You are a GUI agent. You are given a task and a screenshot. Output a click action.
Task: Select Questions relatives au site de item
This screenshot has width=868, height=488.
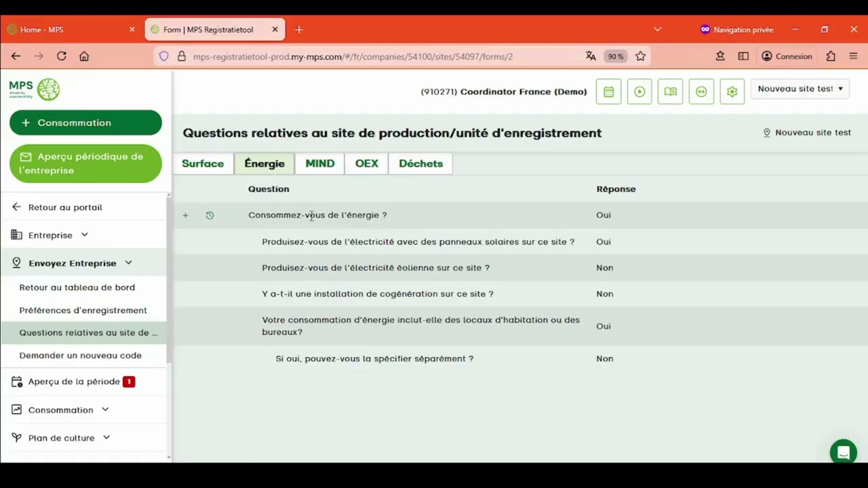click(83, 332)
